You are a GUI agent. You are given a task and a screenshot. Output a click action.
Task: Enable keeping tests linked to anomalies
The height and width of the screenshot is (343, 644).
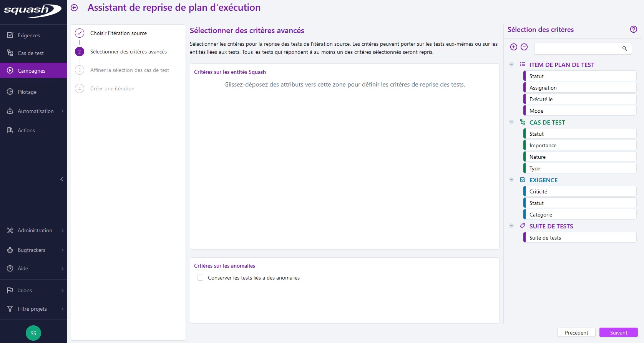click(200, 278)
